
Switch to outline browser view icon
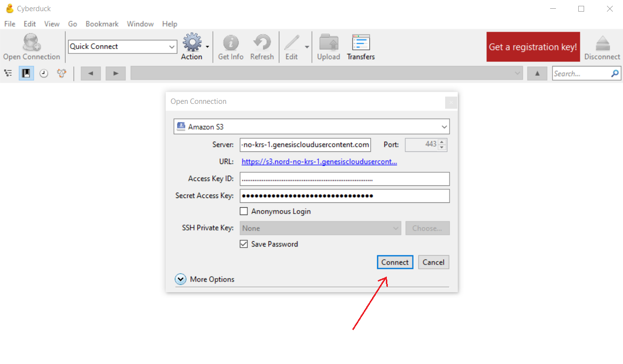click(8, 73)
